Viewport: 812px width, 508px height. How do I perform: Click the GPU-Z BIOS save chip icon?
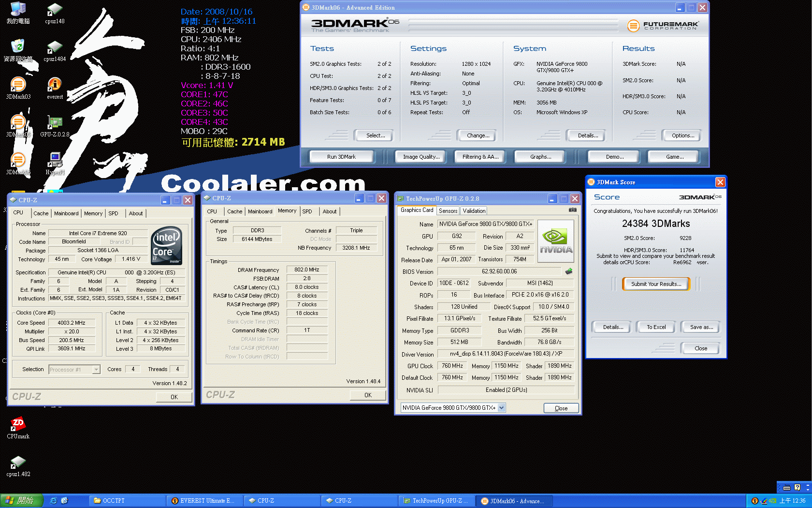(569, 271)
